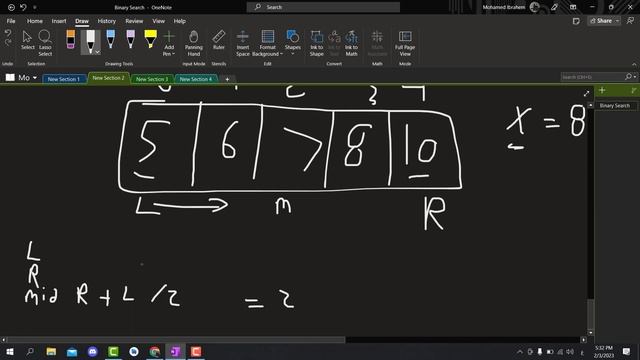Open the Shapes gallery
Image resolution: width=640 pixels, height=360 pixels.
293,43
